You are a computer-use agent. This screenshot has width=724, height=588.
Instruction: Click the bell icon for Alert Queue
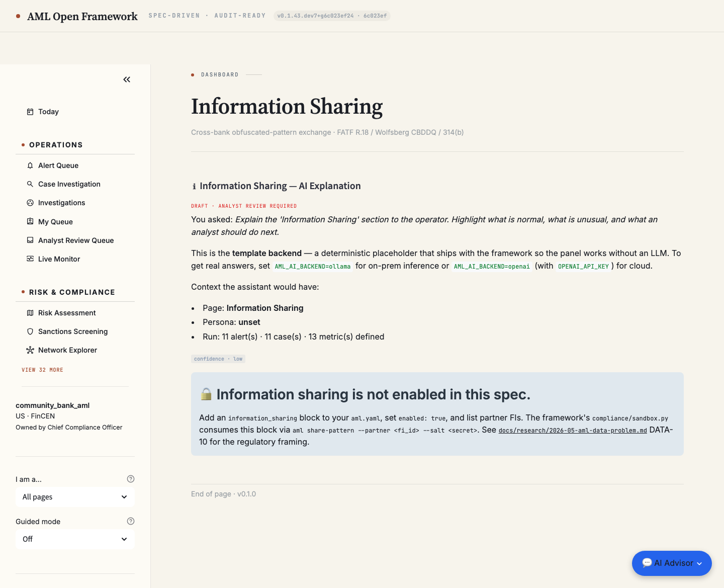[x=30, y=165]
